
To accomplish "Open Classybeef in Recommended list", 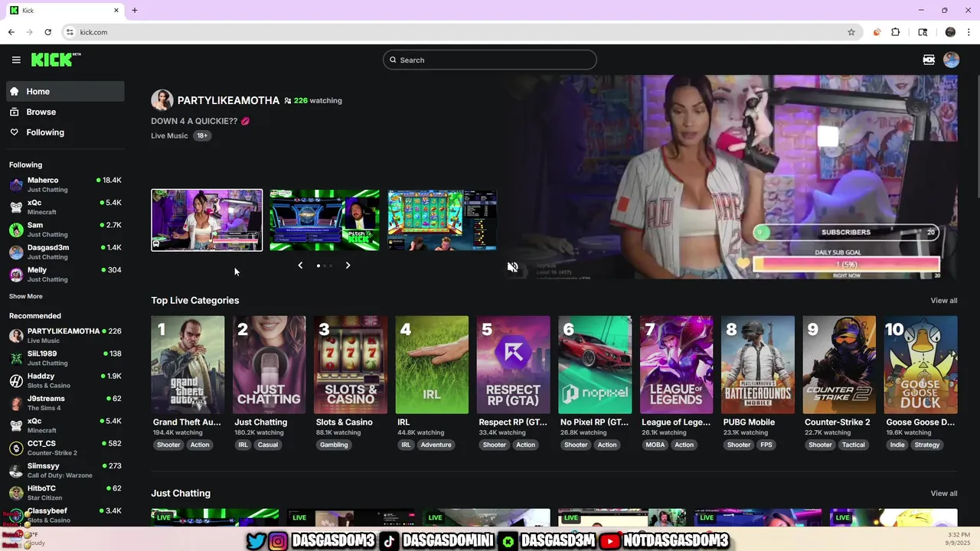I will [x=65, y=515].
